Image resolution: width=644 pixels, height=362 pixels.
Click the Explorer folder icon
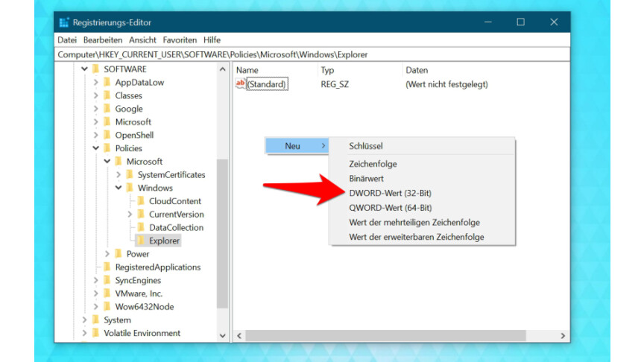click(x=141, y=241)
